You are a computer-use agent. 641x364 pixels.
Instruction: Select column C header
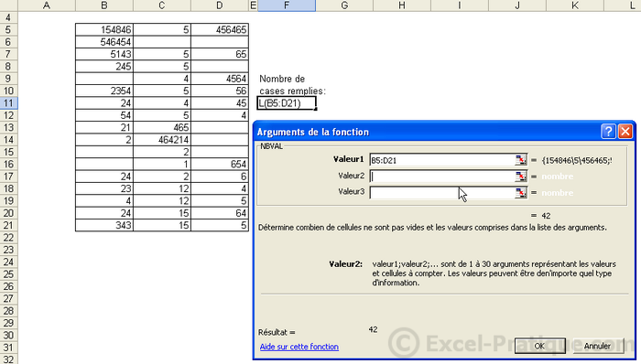[x=162, y=5]
